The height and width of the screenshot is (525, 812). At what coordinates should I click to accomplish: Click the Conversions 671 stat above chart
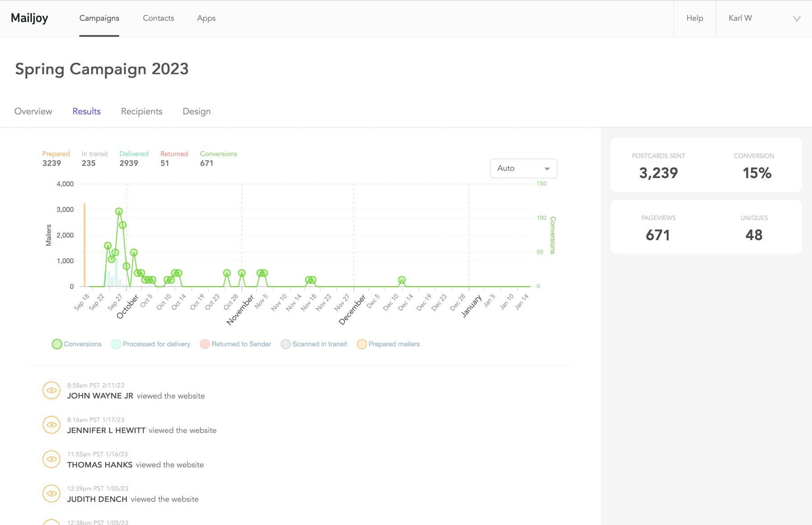218,159
